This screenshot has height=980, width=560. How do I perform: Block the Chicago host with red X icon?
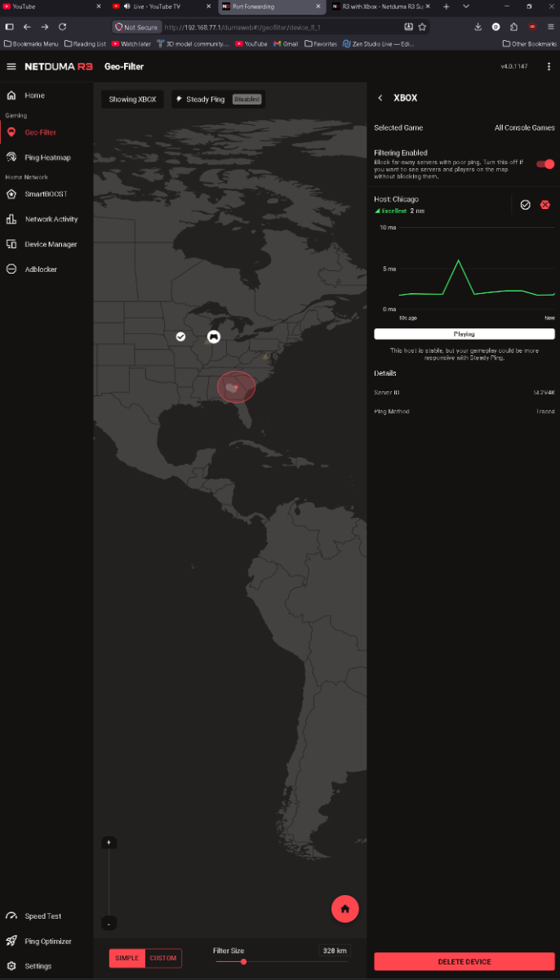[x=545, y=205]
